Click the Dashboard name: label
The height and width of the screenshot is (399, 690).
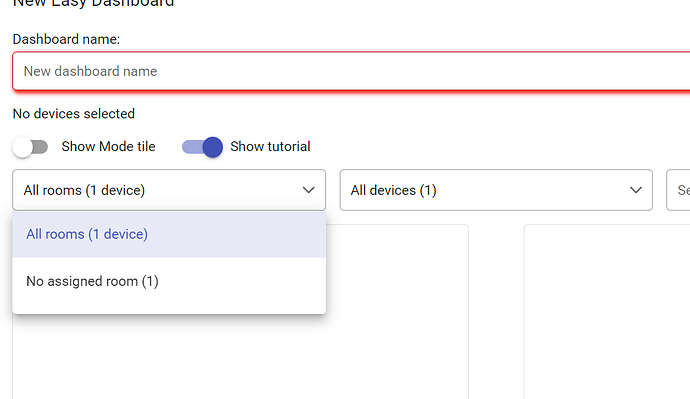click(x=66, y=39)
